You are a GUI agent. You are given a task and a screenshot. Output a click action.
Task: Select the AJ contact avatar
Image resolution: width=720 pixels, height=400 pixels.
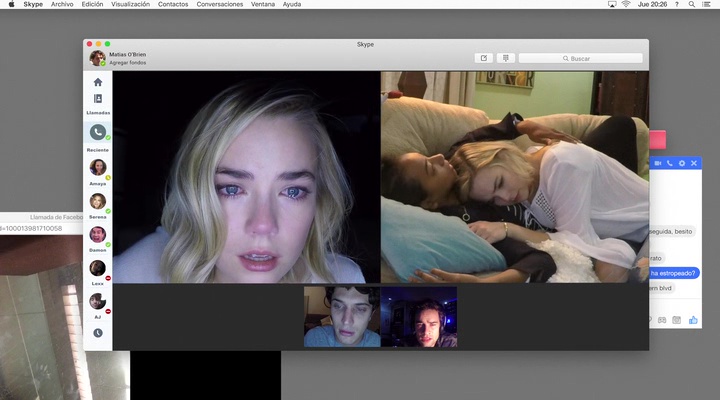tap(98, 302)
